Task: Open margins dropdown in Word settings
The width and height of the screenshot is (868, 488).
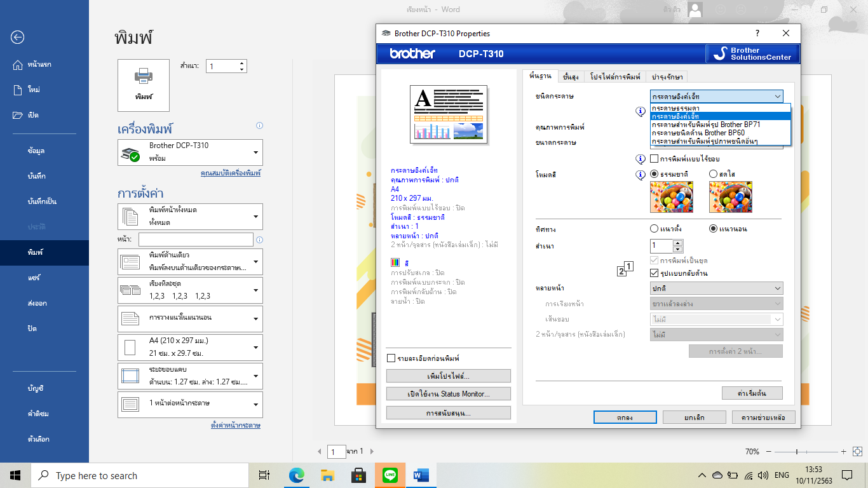Action: coord(190,376)
